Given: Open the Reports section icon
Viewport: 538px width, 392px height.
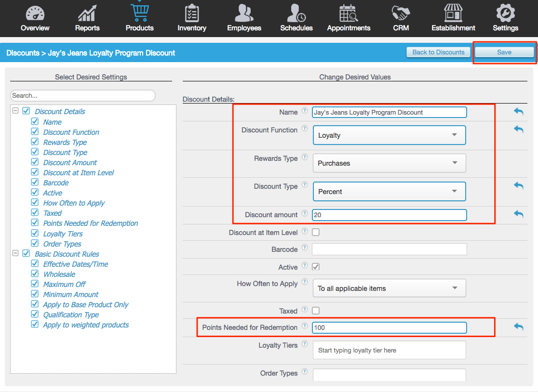Looking at the screenshot, I should point(87,13).
